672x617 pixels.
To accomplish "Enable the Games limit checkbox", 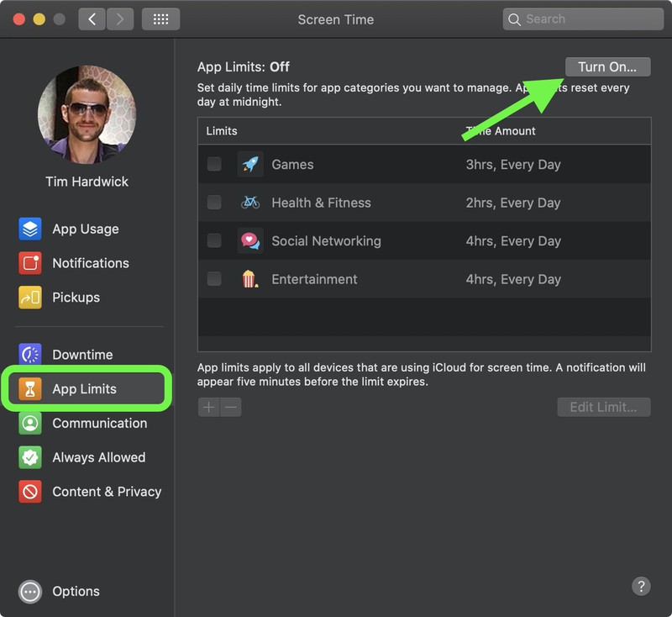I will point(214,164).
